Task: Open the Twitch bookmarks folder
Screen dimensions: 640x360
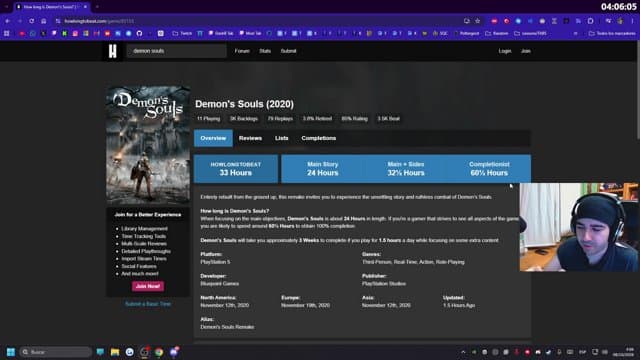Action: pyautogui.click(x=182, y=33)
